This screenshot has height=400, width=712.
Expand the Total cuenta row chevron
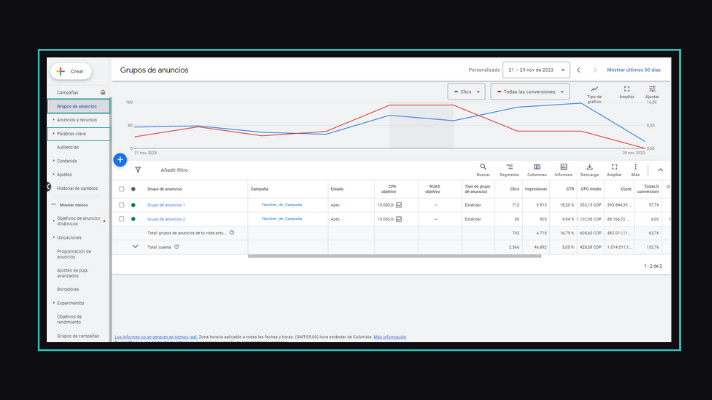point(135,247)
